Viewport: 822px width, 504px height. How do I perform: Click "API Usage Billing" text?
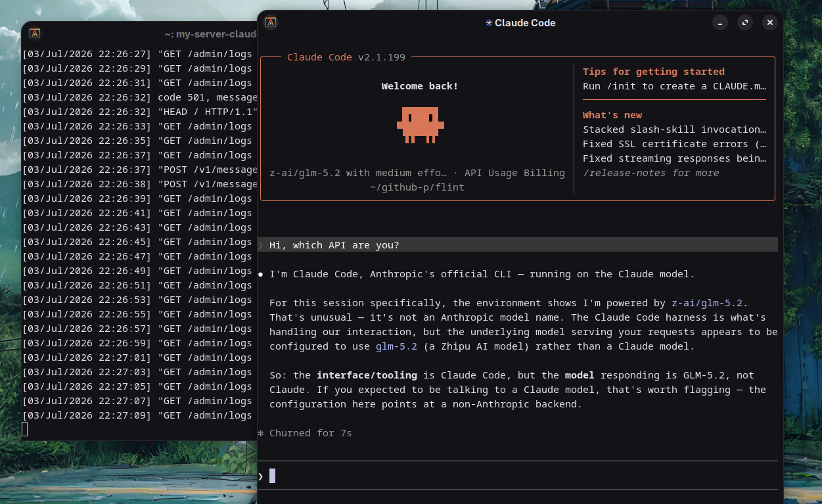514,173
